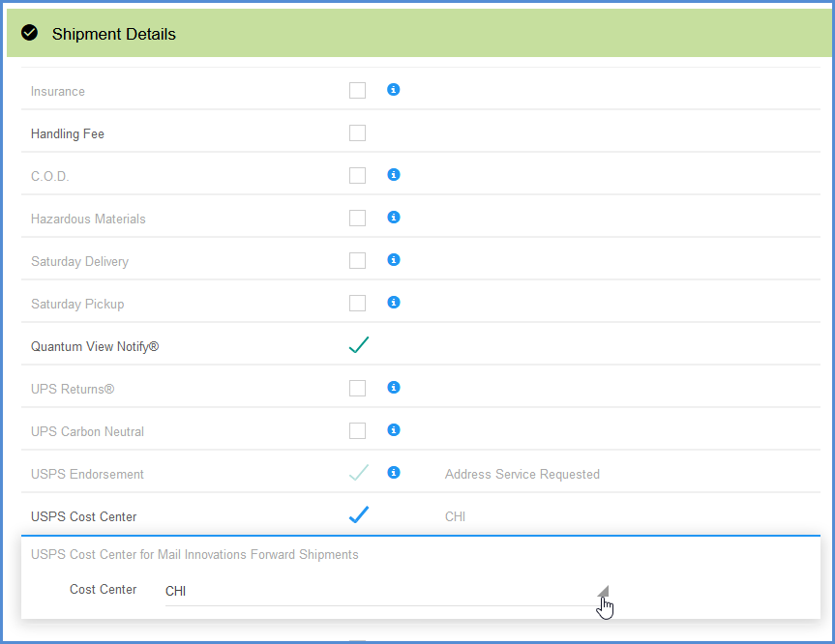Click the Insurance info icon
The width and height of the screenshot is (835, 644).
pos(394,89)
